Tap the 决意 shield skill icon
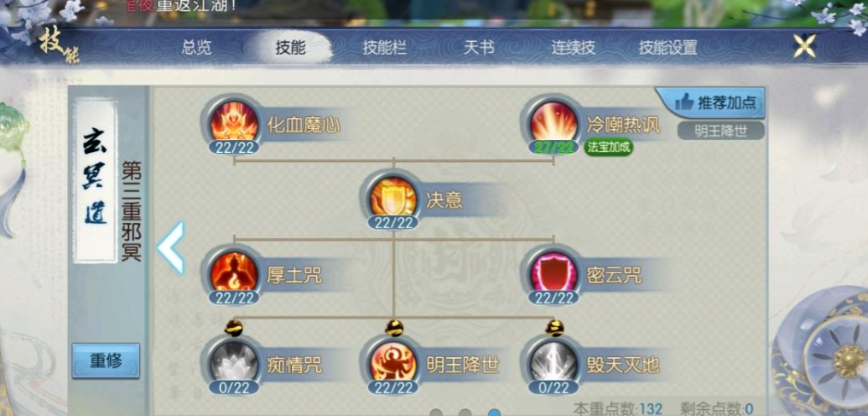Image resolution: width=868 pixels, height=416 pixels. tap(393, 198)
